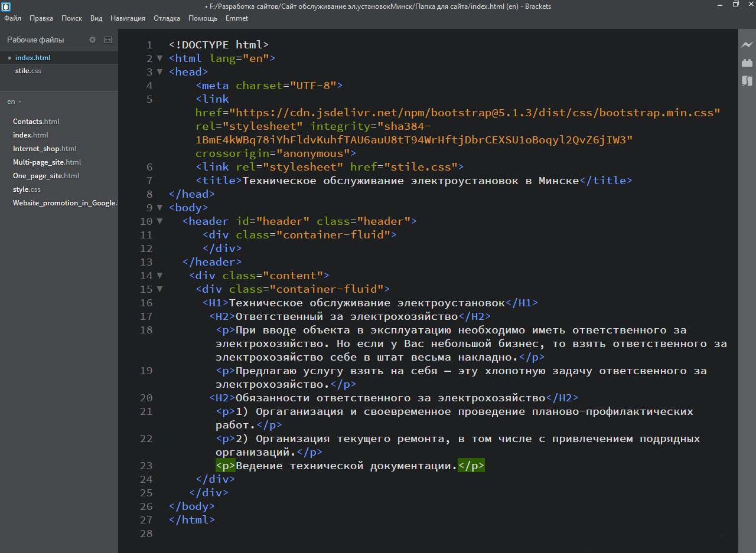
Task: Click the Brackets app icon in title bar
Action: click(x=6, y=6)
